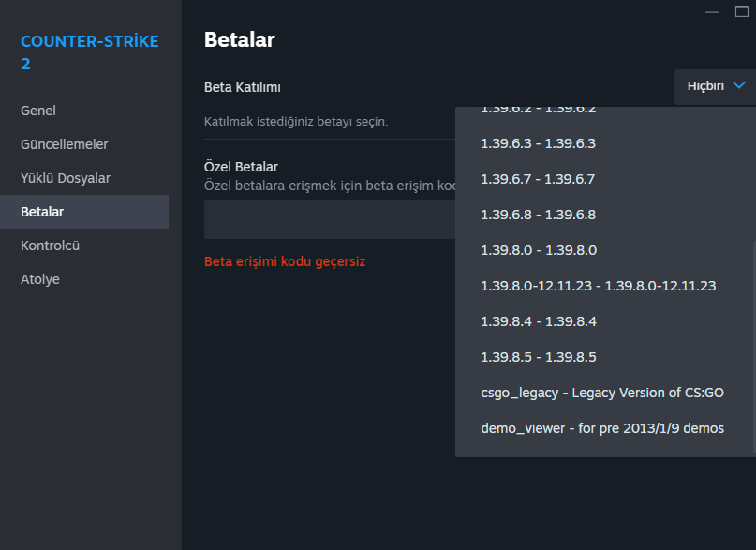This screenshot has height=550, width=756.
Task: Click the dropdown list scrollbar
Action: tap(754, 347)
